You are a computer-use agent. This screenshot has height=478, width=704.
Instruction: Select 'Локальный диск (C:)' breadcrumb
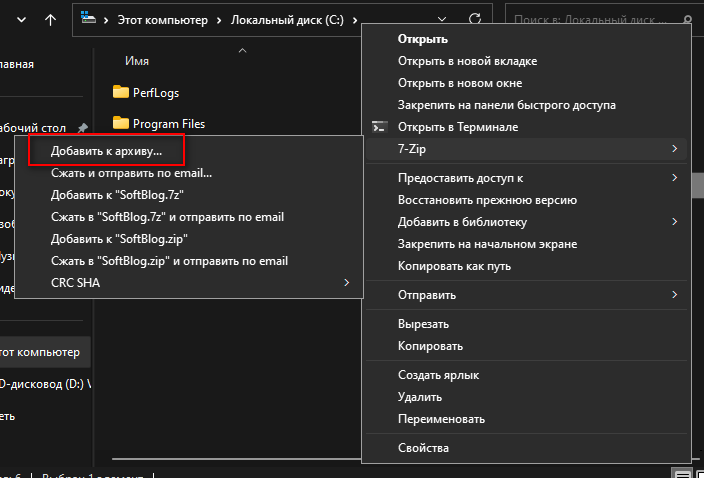pos(287,20)
